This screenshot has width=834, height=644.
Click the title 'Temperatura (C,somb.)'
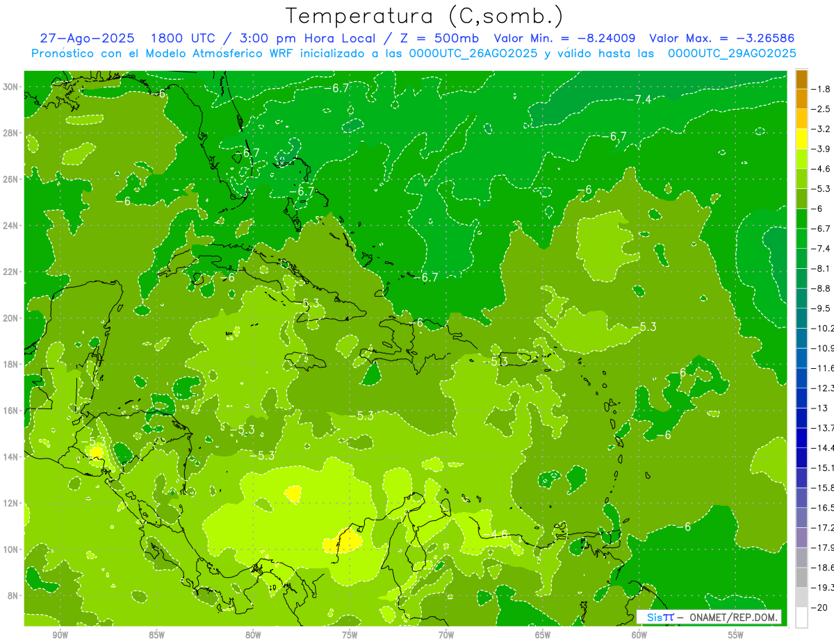click(x=425, y=16)
